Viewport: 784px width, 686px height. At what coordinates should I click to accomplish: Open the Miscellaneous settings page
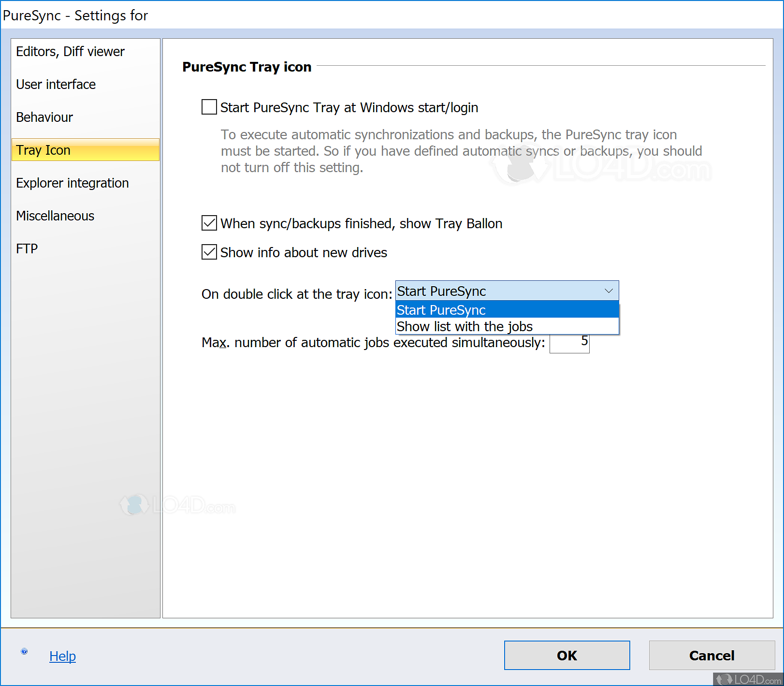pyautogui.click(x=55, y=216)
